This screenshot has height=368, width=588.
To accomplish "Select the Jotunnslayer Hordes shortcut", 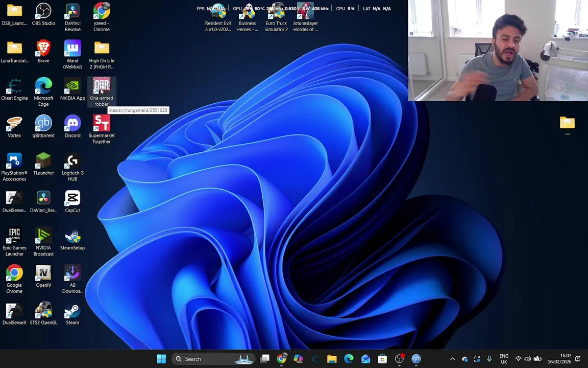I will point(305,18).
